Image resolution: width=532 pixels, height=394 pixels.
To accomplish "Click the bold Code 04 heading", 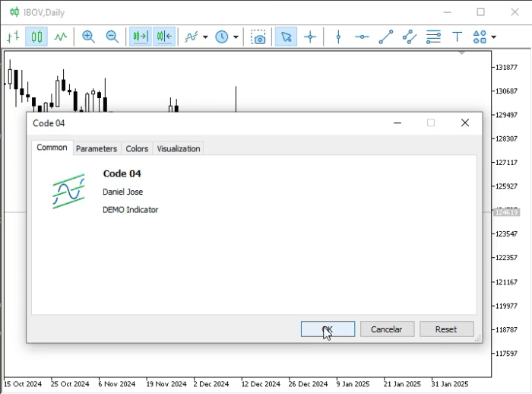I will pyautogui.click(x=122, y=173).
